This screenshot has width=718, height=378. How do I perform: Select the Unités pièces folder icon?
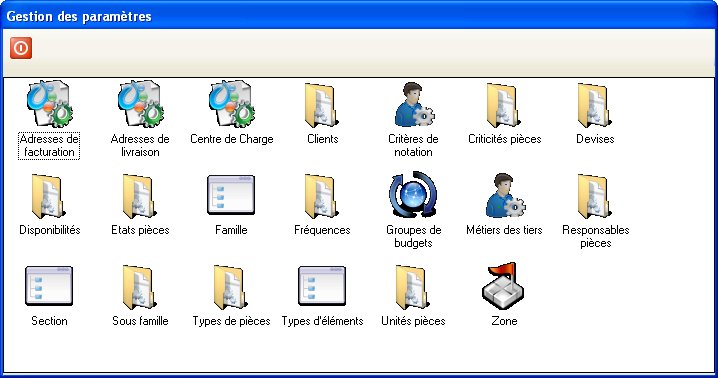pyautogui.click(x=413, y=288)
